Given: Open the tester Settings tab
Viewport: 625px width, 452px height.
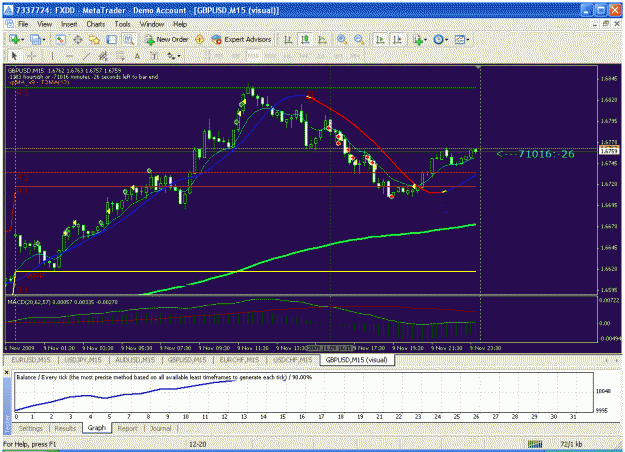Looking at the screenshot, I should point(31,428).
